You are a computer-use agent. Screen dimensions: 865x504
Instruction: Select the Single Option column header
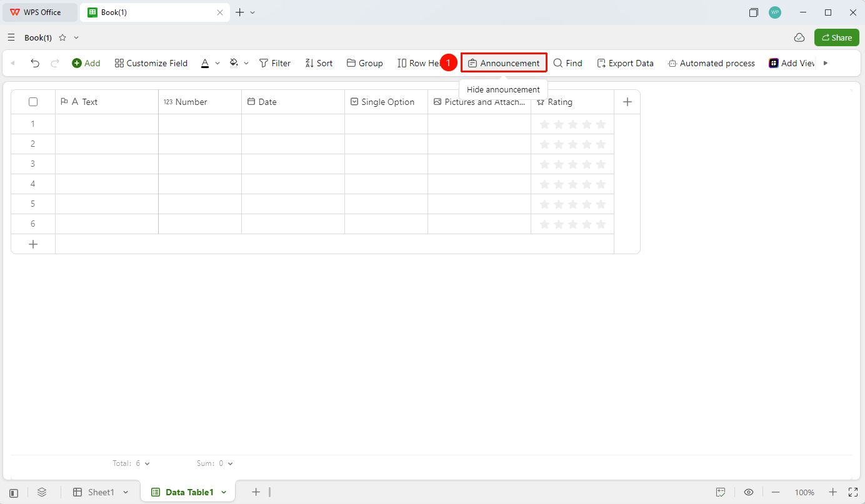(386, 102)
